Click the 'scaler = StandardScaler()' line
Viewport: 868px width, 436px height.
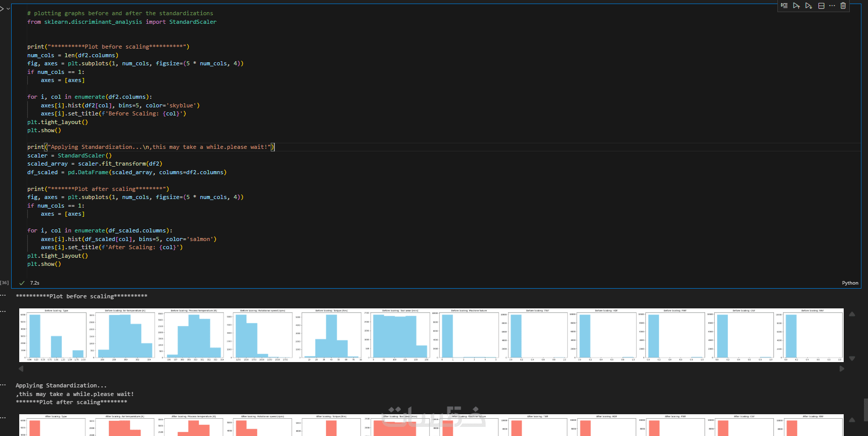69,155
